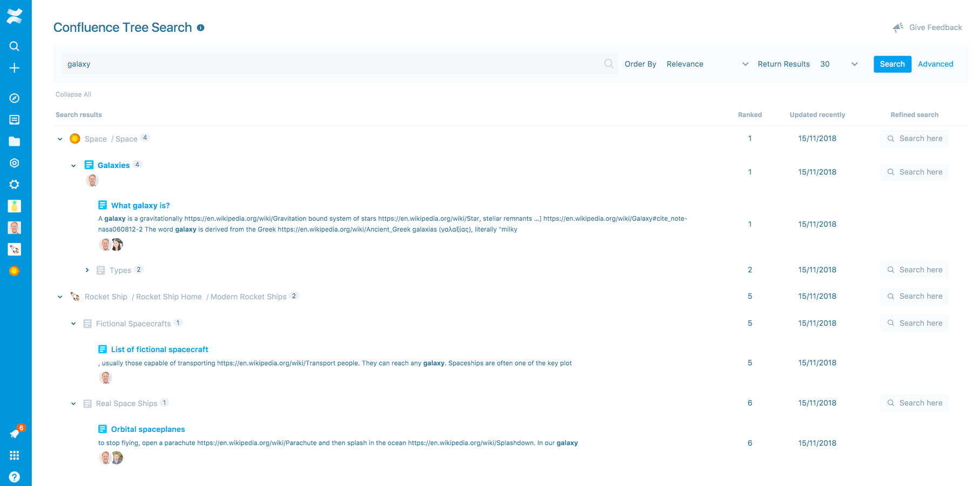
Task: Open the compass activity icon
Action: (15, 98)
